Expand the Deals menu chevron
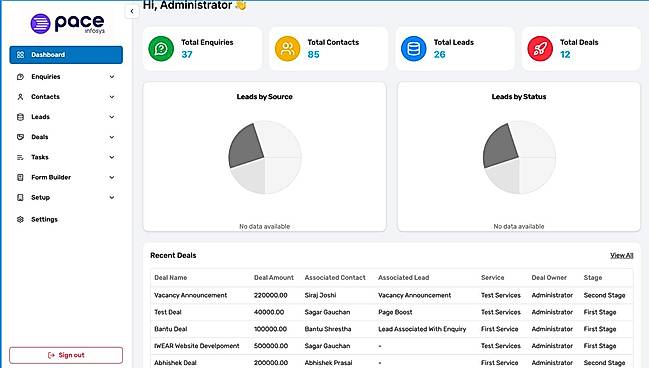This screenshot has width=649, height=368. pyautogui.click(x=112, y=137)
